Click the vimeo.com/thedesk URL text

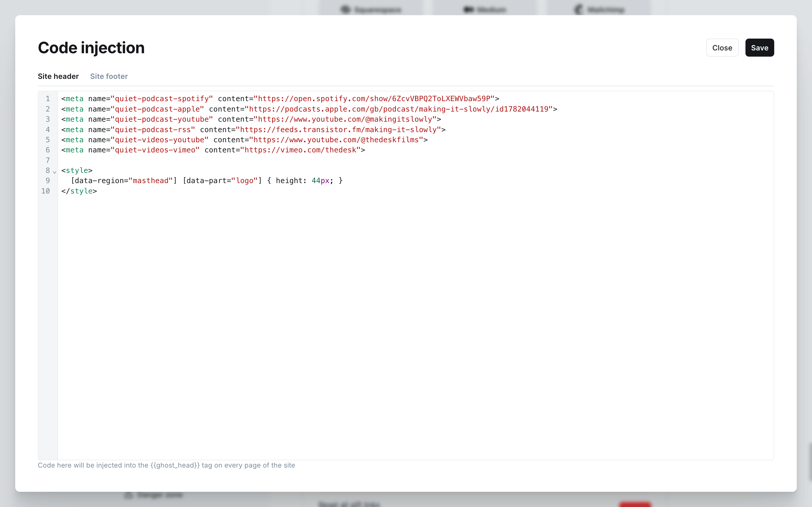(x=300, y=150)
